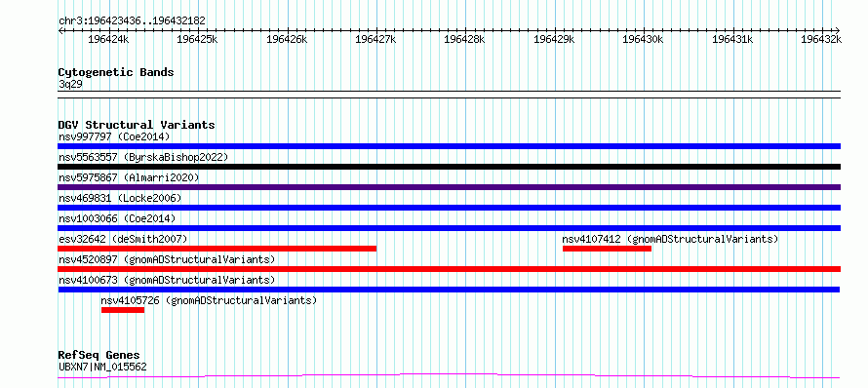Select the nsv5563557 (ByrskaBishop2022) black variant bar

coord(449,167)
